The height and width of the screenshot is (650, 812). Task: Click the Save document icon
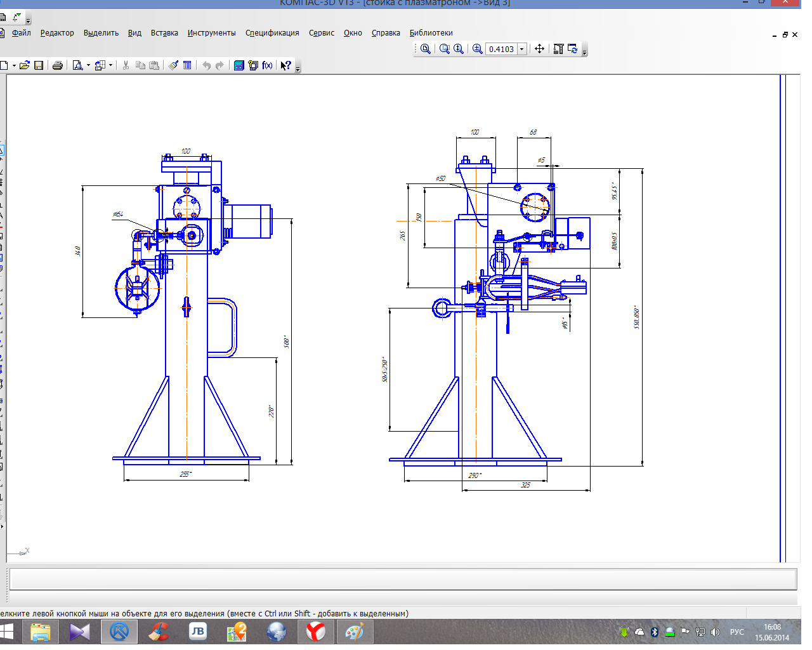point(39,65)
